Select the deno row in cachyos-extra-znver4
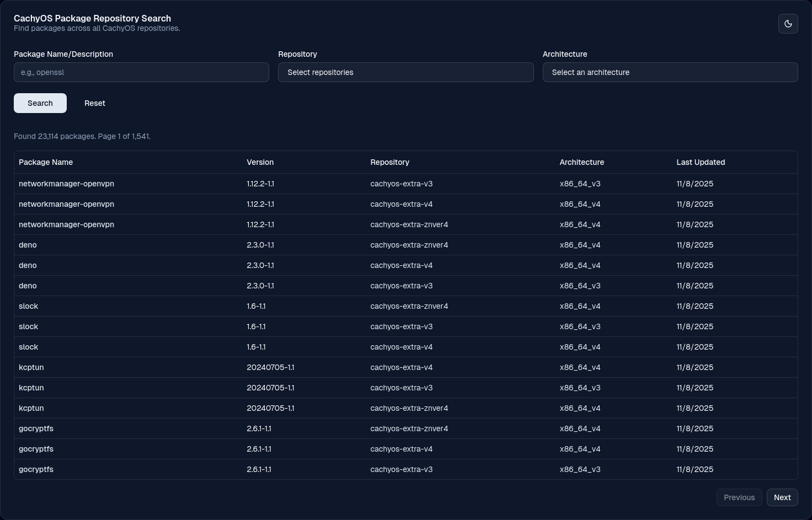 28,245
